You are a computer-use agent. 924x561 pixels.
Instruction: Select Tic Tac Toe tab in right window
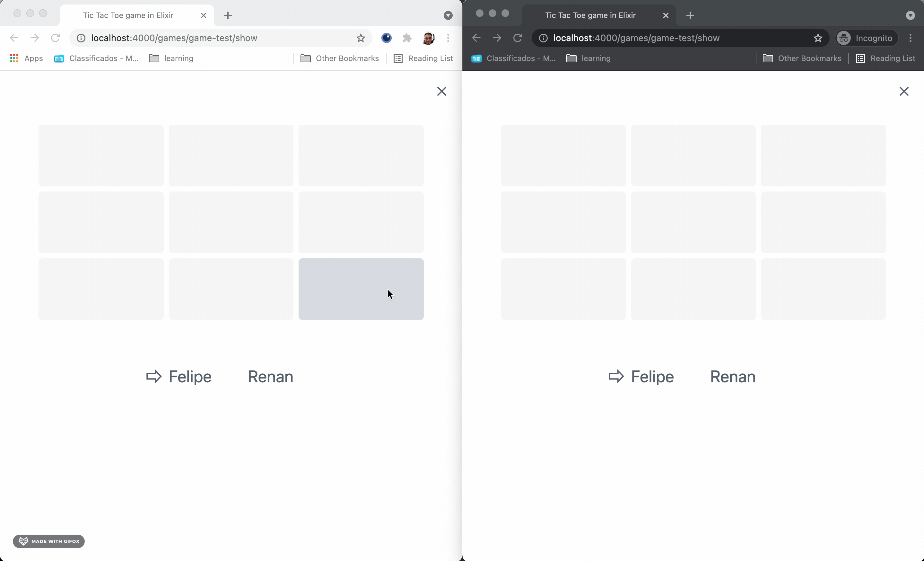[x=590, y=15]
